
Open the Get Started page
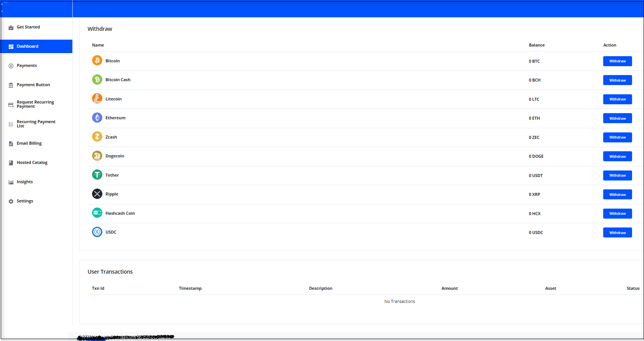(28, 27)
